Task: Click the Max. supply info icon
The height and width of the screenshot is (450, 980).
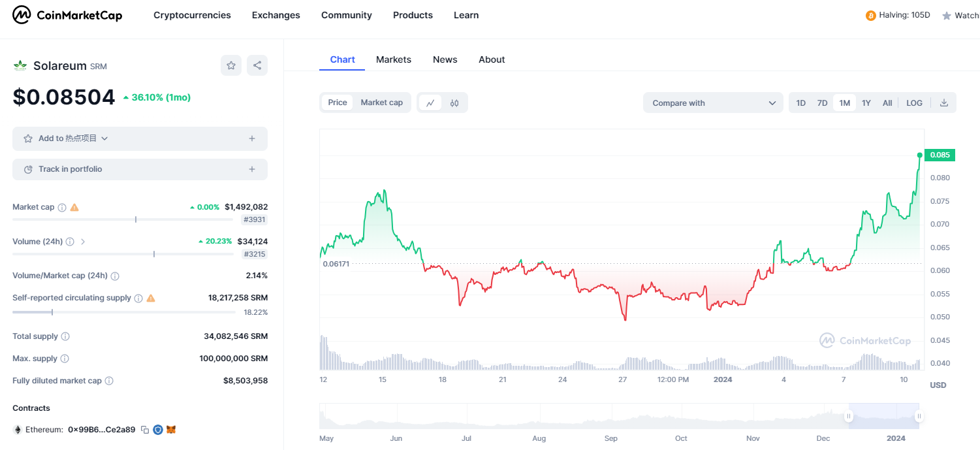Action: tap(65, 359)
